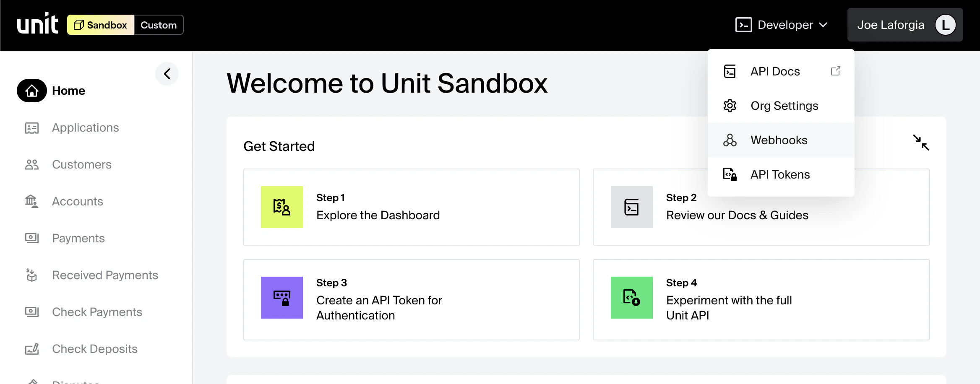980x384 pixels.
Task: Click the Customers sidebar icon
Action: pyautogui.click(x=31, y=164)
